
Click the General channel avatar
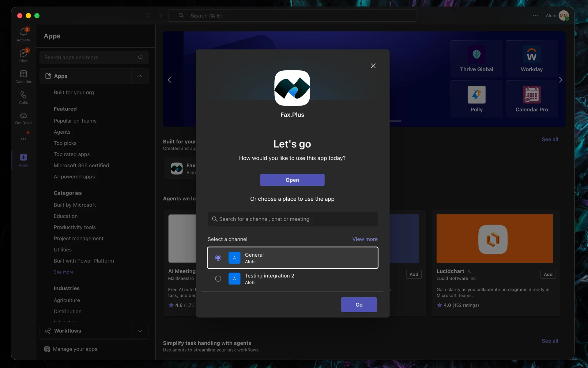pyautogui.click(x=235, y=258)
